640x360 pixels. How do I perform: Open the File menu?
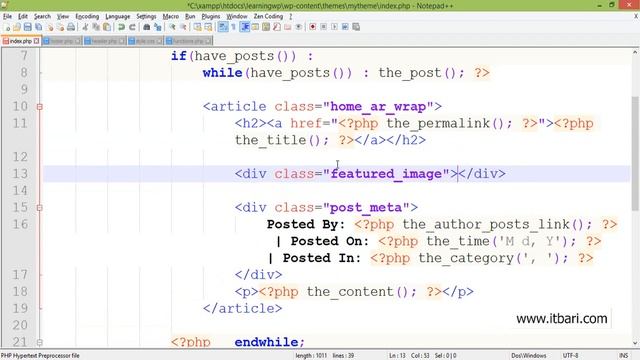click(7, 16)
